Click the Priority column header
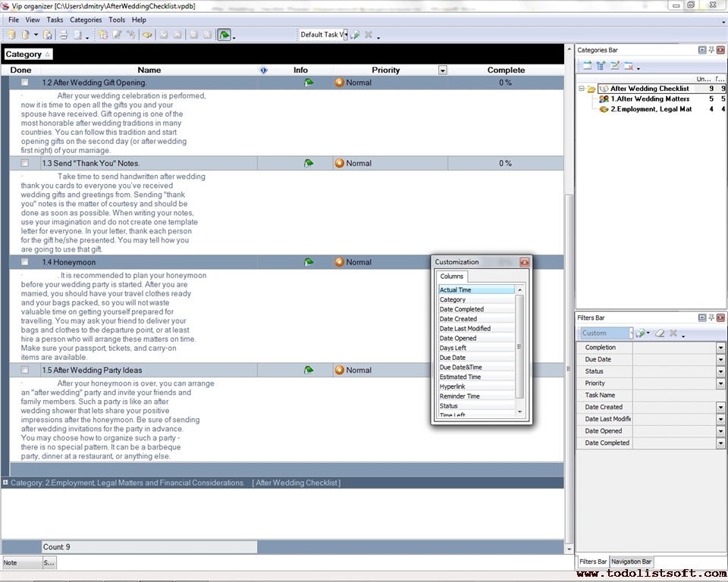The height and width of the screenshot is (582, 728). (385, 70)
